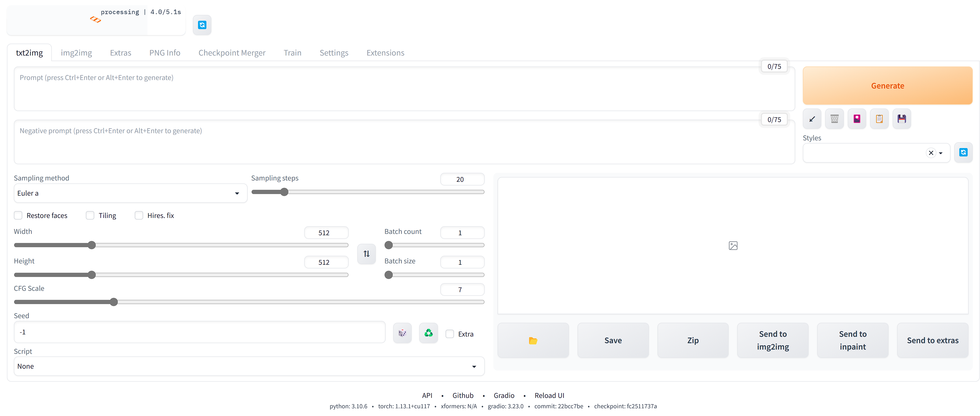Click the green recycle reuse seed icon
The height and width of the screenshot is (416, 980).
tap(429, 333)
